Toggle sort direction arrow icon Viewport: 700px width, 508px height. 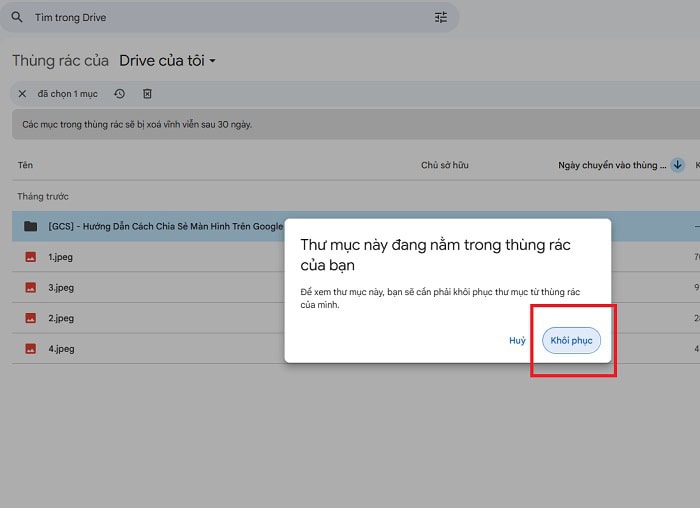tap(678, 165)
